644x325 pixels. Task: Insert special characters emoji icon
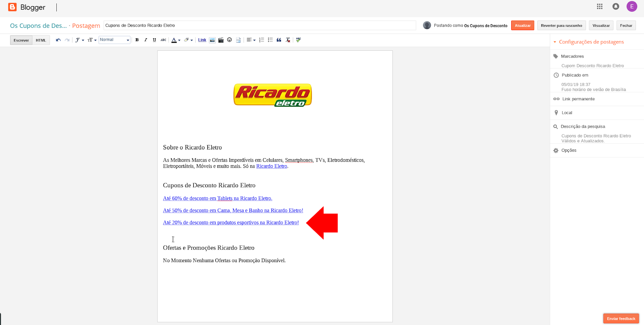coord(229,40)
